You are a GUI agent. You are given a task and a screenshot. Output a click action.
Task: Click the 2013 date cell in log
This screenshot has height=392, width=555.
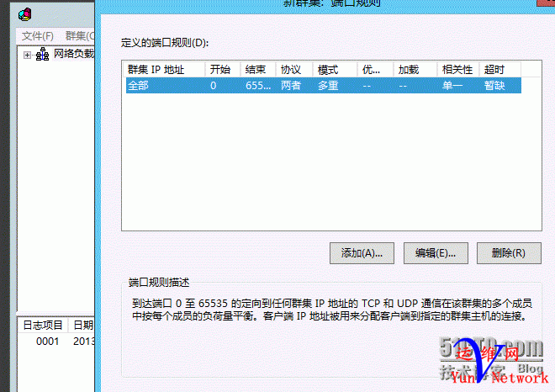click(83, 342)
